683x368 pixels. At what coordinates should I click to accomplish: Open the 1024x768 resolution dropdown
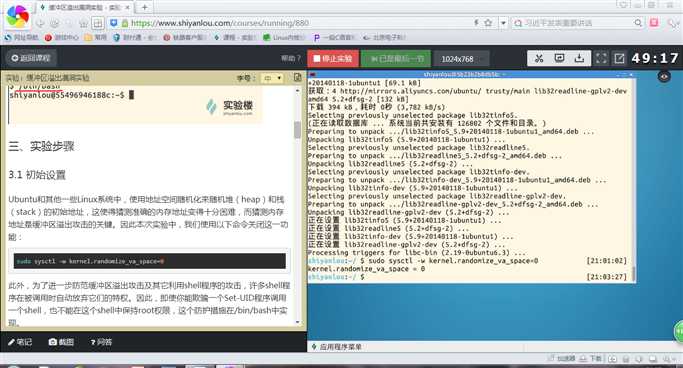(462, 59)
